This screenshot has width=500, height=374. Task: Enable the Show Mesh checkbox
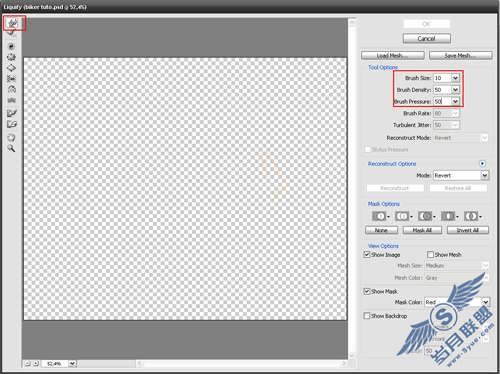point(430,255)
